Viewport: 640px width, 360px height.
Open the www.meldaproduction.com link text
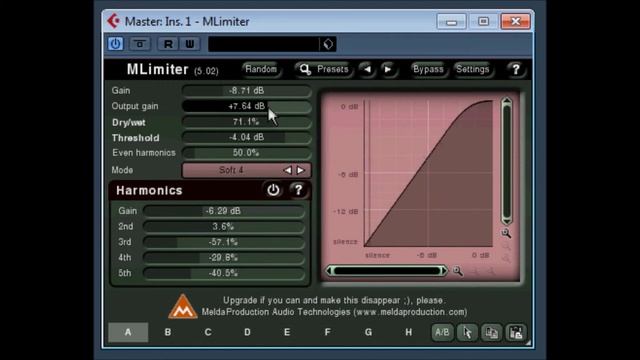coord(410,312)
